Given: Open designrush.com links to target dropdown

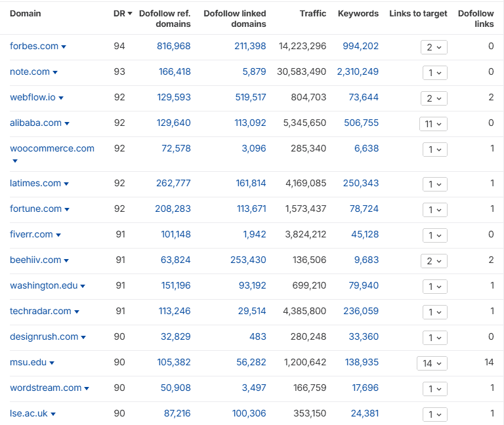Looking at the screenshot, I should point(435,338).
